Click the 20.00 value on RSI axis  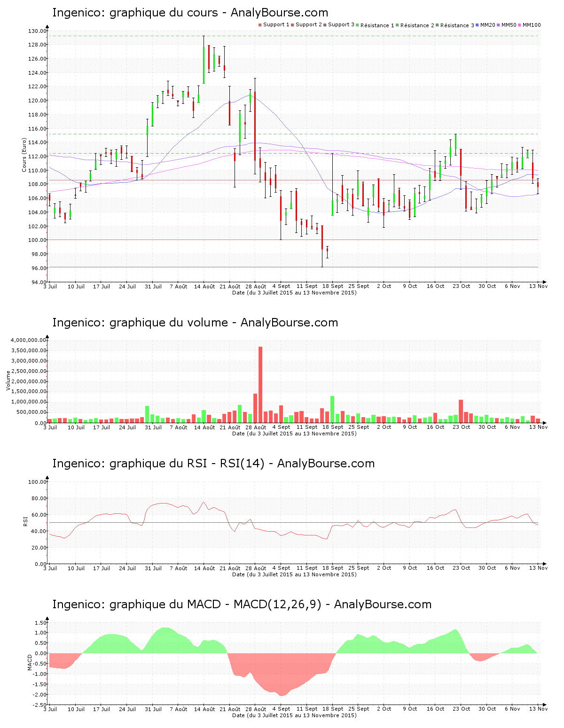(39, 548)
